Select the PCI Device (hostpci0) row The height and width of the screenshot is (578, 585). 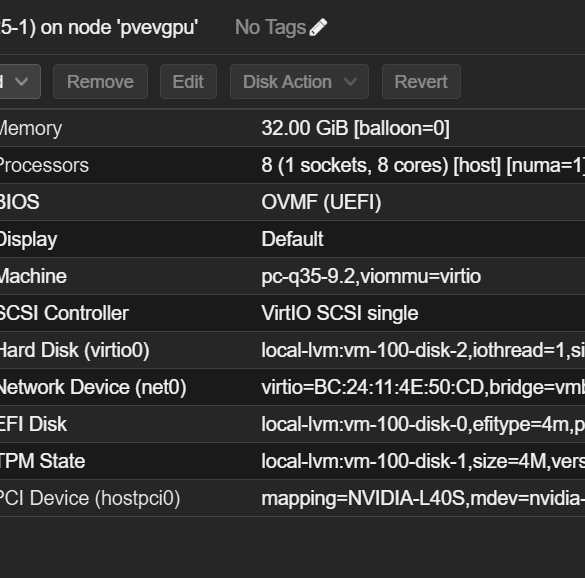pos(292,498)
